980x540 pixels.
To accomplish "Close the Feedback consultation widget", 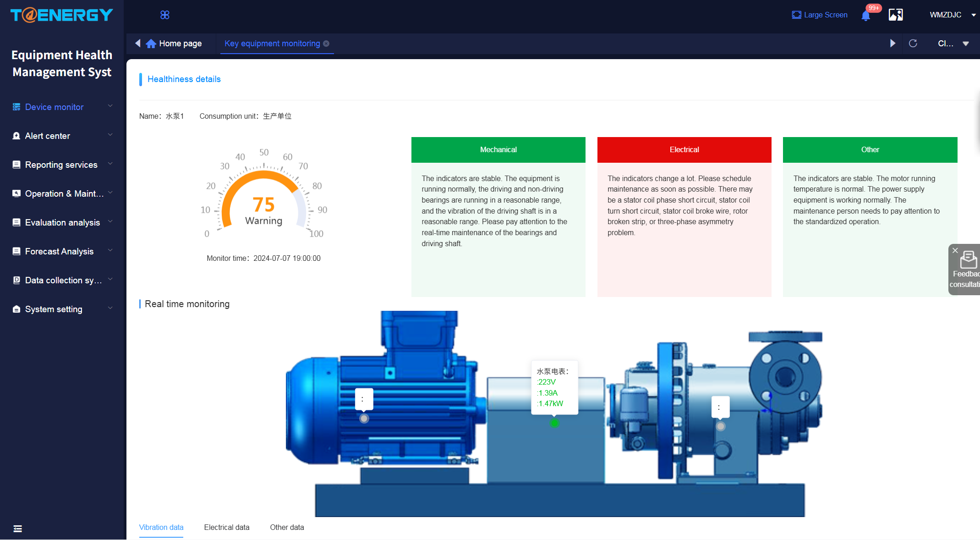I will 955,250.
